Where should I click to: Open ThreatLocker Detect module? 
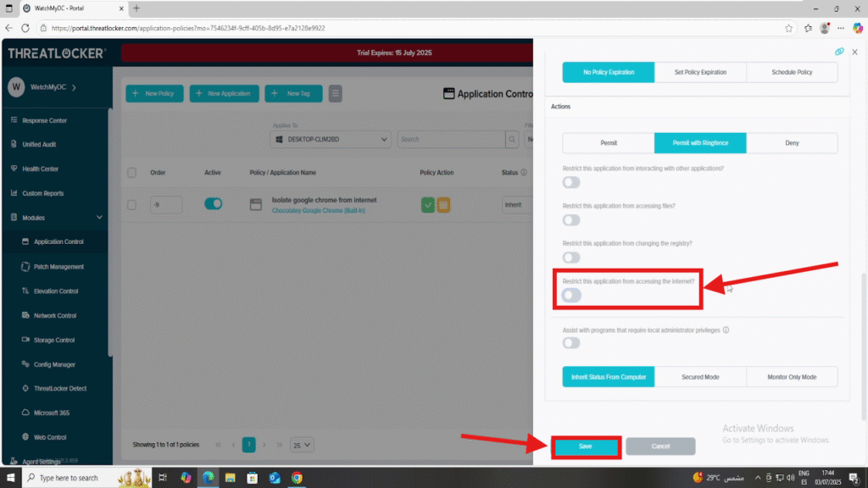click(60, 388)
